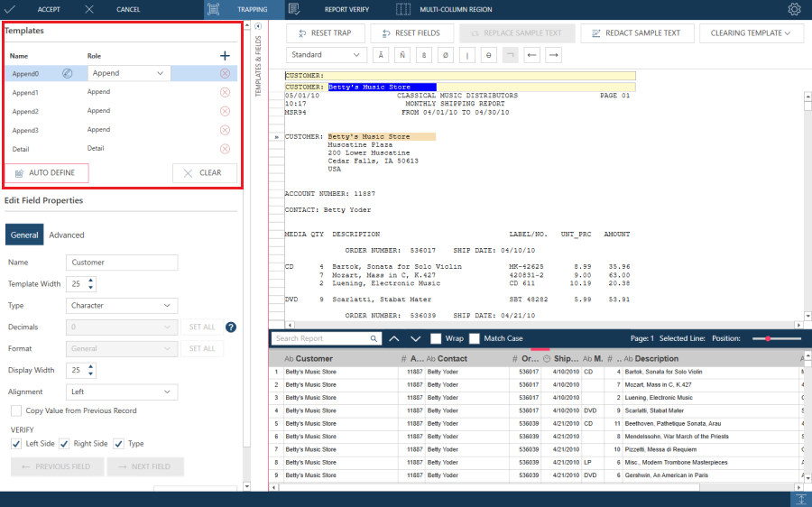Expand the Clearing Template menu
812x507 pixels.
[x=751, y=33]
